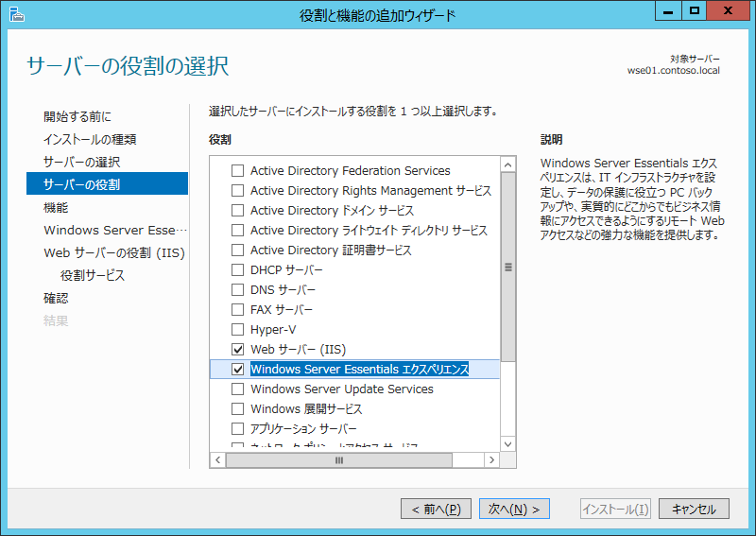Click the 次へ(N) > button

point(514,509)
